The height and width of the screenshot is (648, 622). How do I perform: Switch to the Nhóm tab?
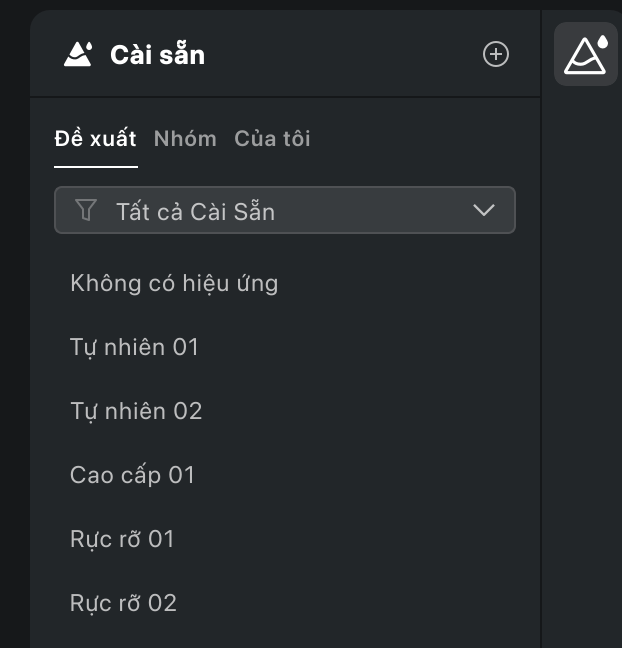(x=185, y=138)
